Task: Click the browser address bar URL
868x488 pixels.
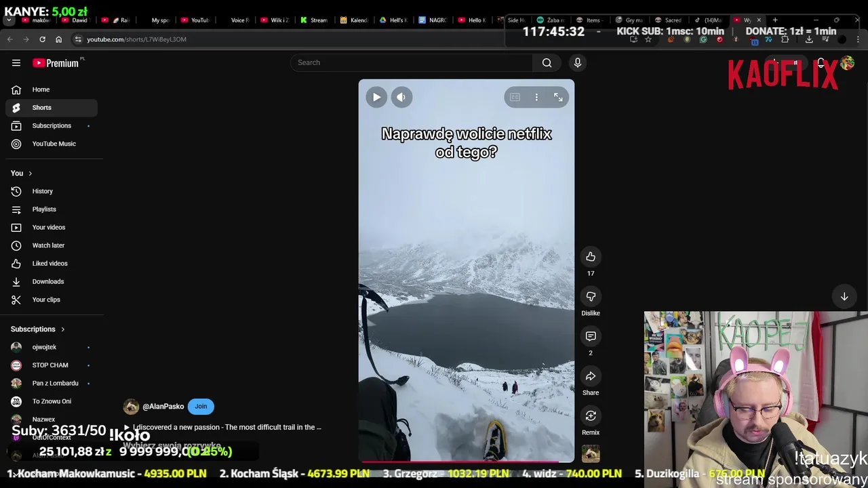Action: (136, 39)
